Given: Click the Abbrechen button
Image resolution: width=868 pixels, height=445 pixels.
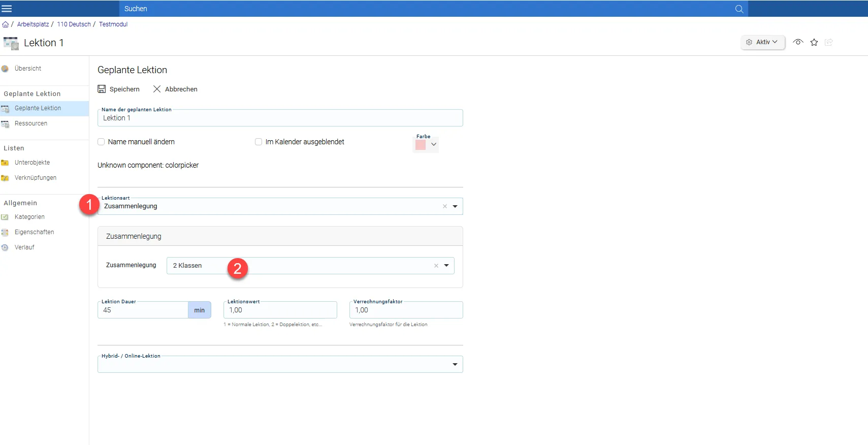Looking at the screenshot, I should pos(175,89).
